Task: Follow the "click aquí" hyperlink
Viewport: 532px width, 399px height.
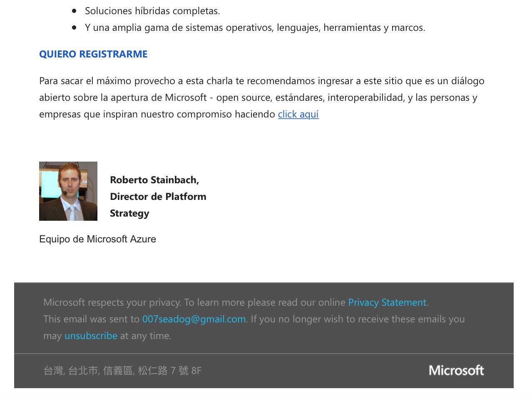Action: [298, 114]
